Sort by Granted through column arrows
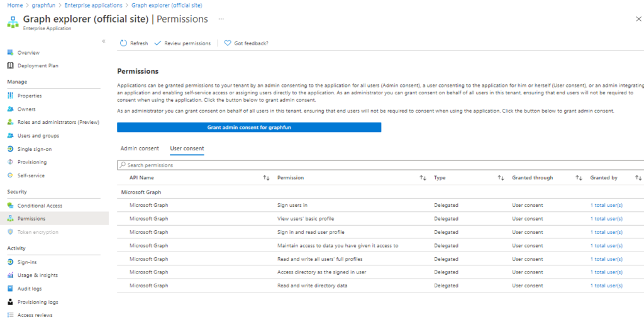This screenshot has height=322, width=644. (x=579, y=178)
